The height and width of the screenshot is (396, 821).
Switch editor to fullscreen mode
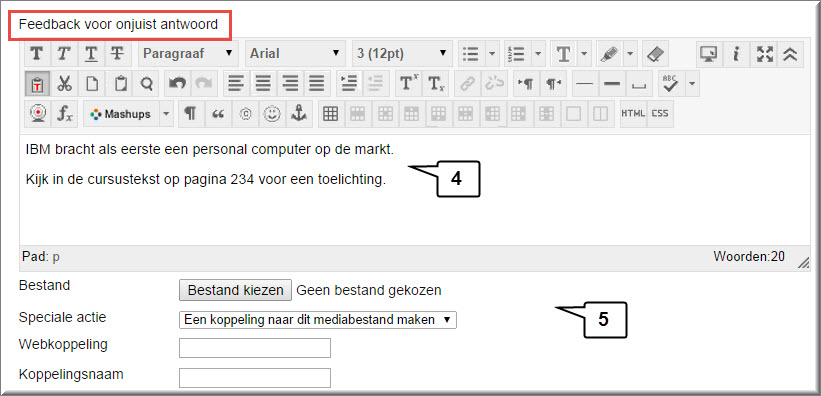click(x=764, y=53)
